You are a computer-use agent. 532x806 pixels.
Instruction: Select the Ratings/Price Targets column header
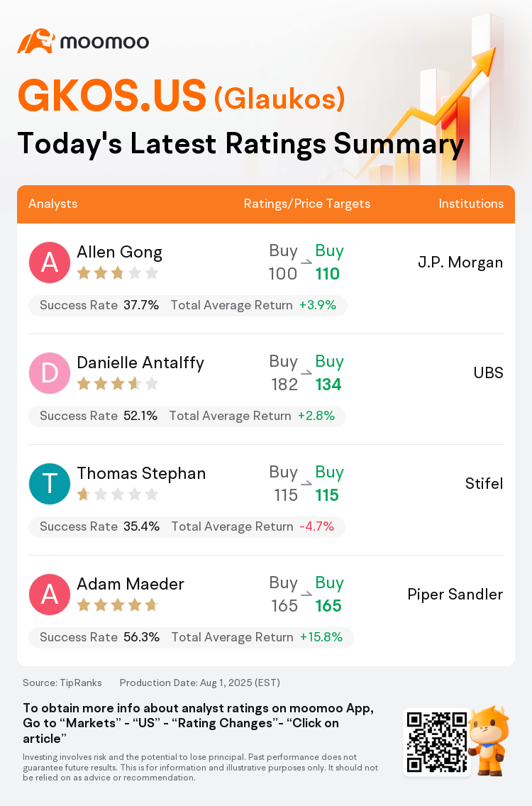point(307,204)
